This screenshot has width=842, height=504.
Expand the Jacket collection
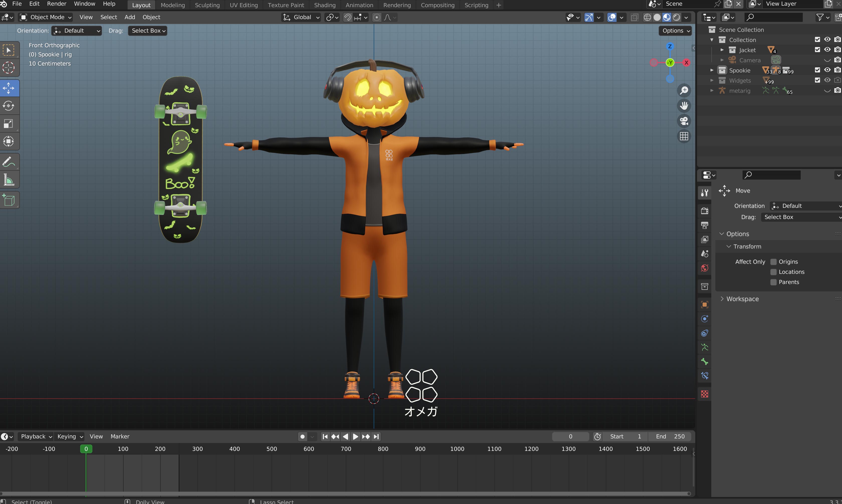[x=722, y=50]
